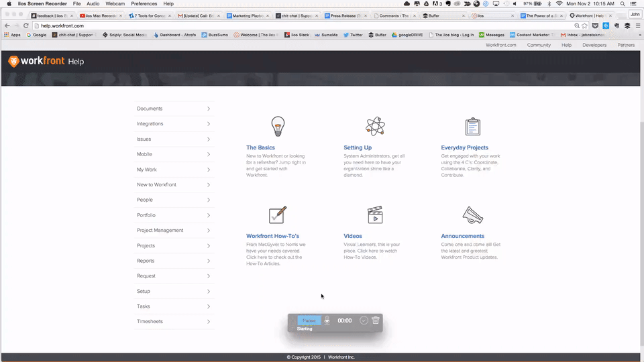644x362 pixels.
Task: Click the address bar zoom magnifier icon
Action: (x=577, y=25)
